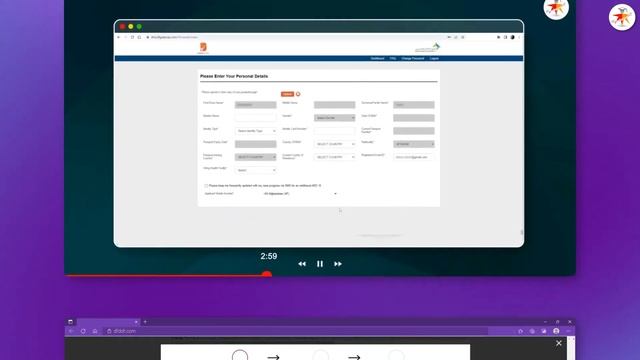The image size is (640, 360).
Task: Click the Passport Expiry Date grey field
Action: (256, 144)
